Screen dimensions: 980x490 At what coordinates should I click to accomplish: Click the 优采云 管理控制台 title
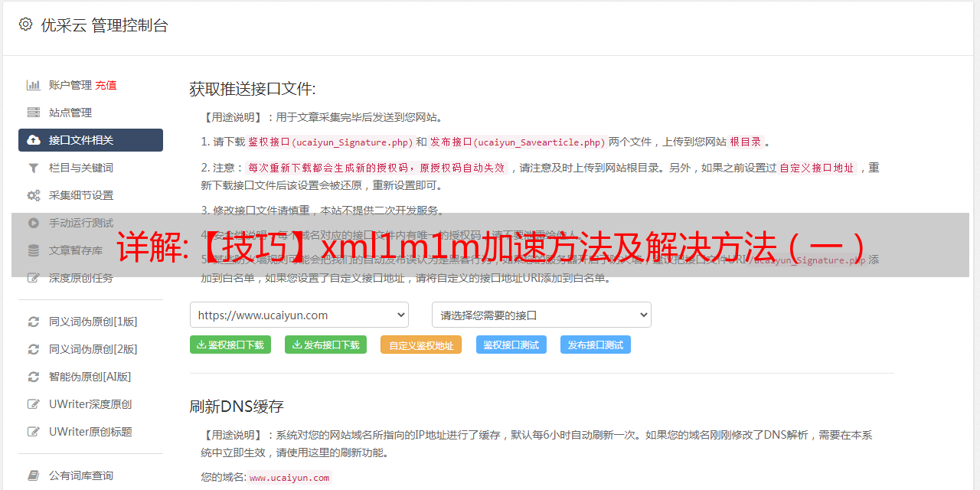click(104, 25)
